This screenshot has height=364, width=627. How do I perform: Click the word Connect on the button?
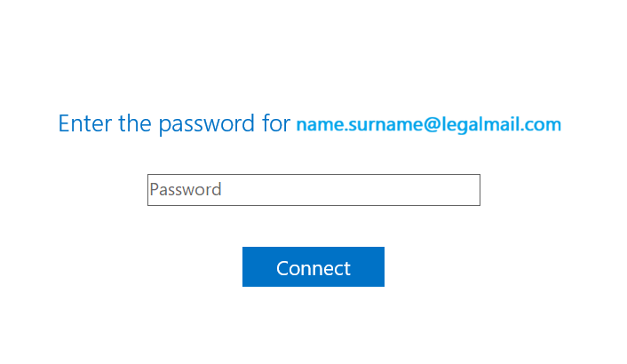(x=313, y=268)
